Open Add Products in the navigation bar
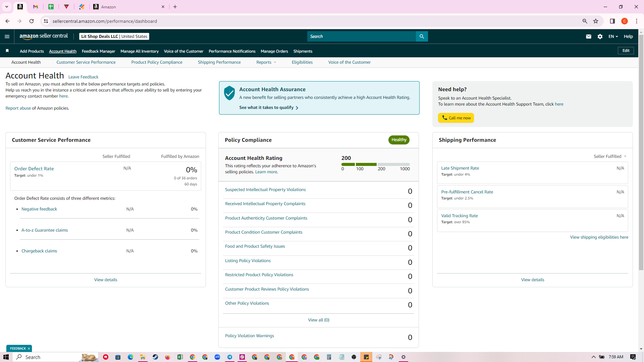Screen dimensions: 644x362 click(x=32, y=51)
